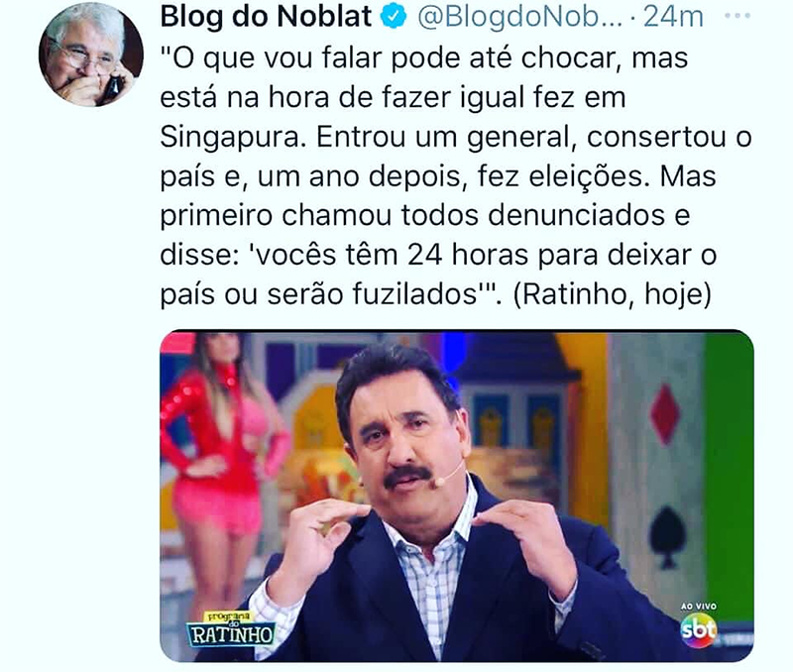Open the embedded Ratinho image

pyautogui.click(x=457, y=496)
